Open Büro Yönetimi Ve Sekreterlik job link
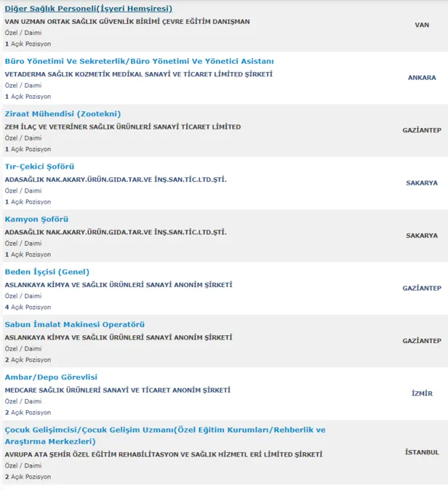Image resolution: width=448 pixels, height=490 pixels. point(139,61)
